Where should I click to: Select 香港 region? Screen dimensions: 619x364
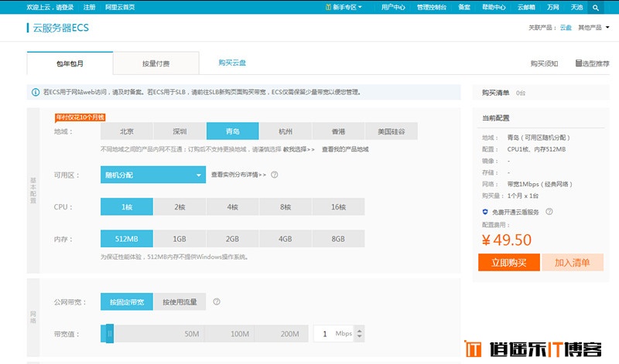(x=338, y=131)
